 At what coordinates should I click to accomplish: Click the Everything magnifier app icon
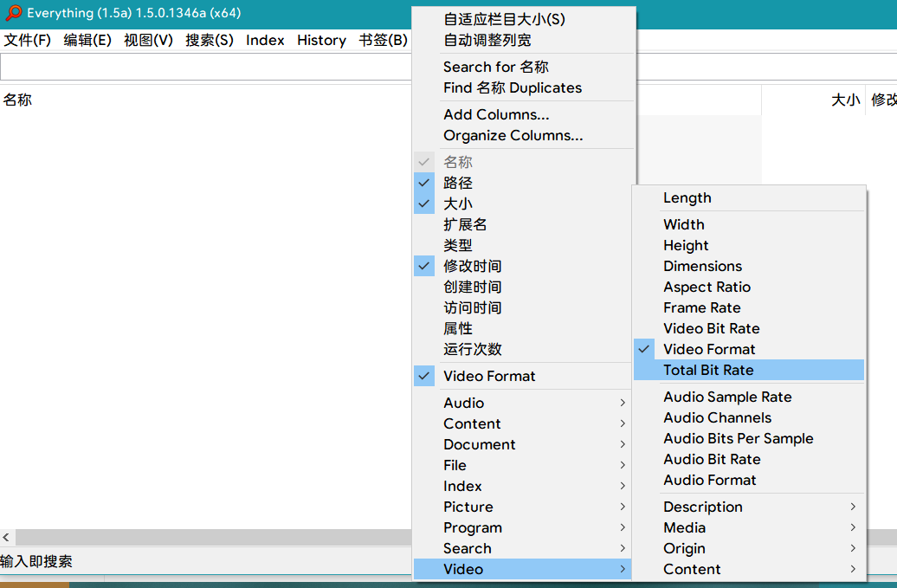[14, 13]
